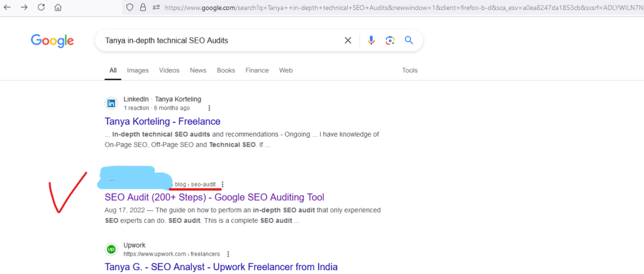Image resolution: width=644 pixels, height=274 pixels.
Task: Click the upwork.com › freelancers URL
Action: (x=172, y=254)
